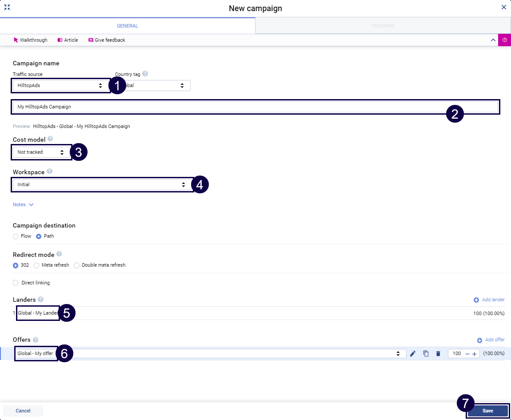Click the campaign name text field
The image size is (511, 420).
(x=222, y=107)
